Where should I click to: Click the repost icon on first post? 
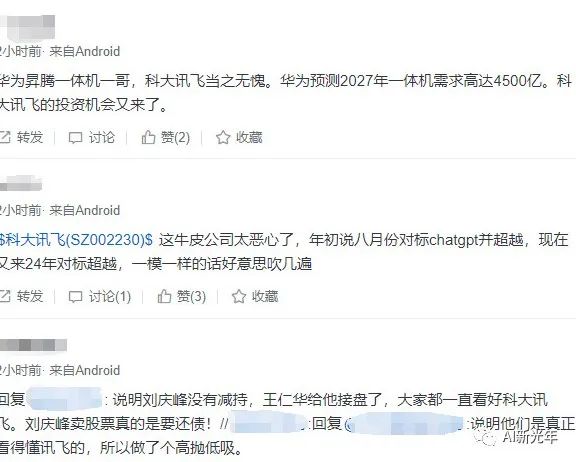pos(4,137)
